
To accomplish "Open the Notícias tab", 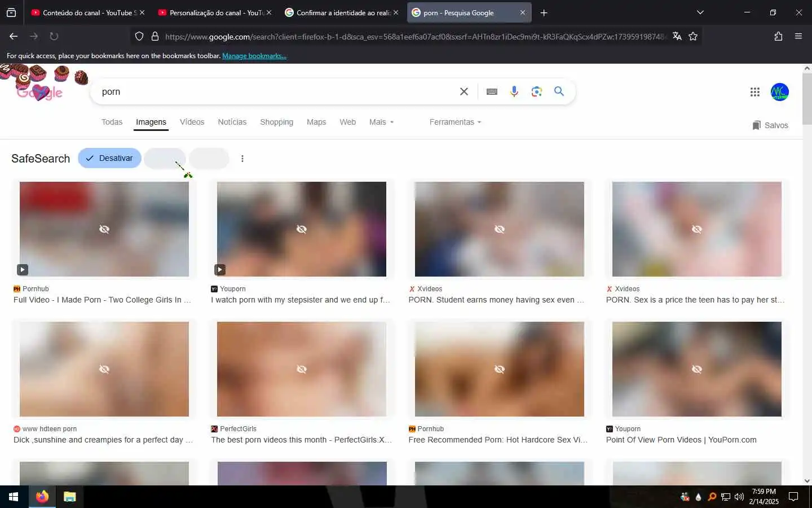I will click(232, 122).
